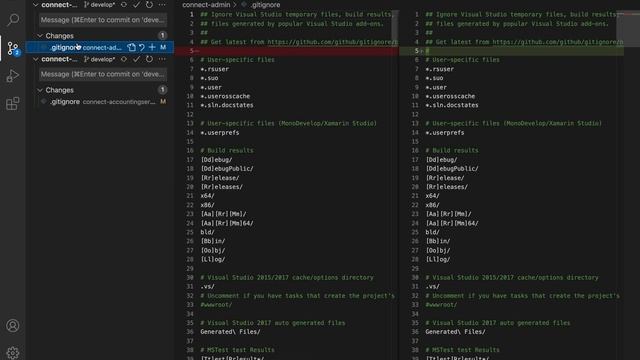640x360 pixels.
Task: Refresh the topmost repository header
Action: click(149, 4)
